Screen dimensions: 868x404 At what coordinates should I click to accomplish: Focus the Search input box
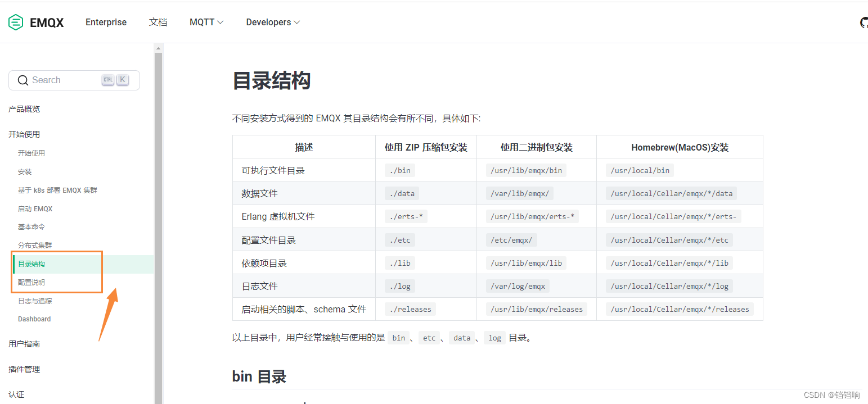[74, 80]
